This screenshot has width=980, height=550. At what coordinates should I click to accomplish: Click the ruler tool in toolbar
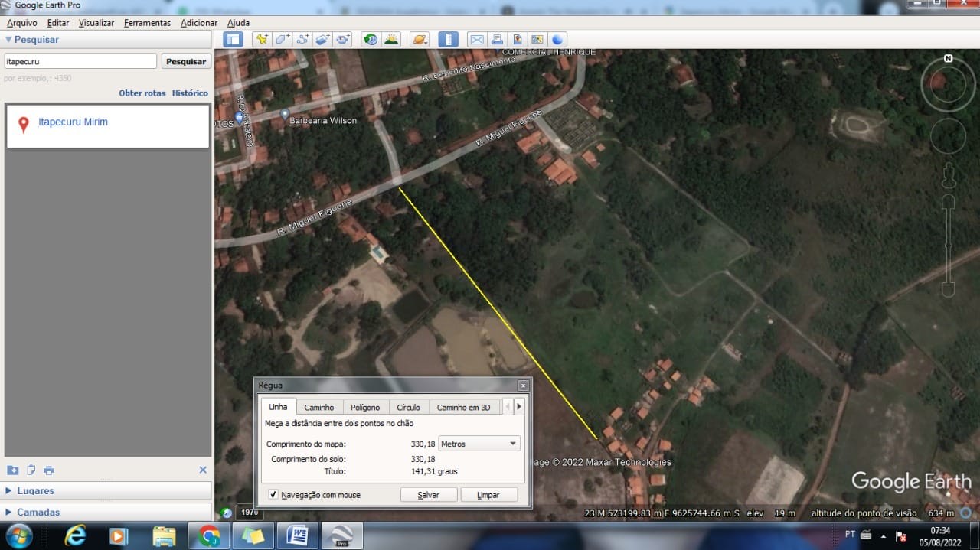coord(448,40)
